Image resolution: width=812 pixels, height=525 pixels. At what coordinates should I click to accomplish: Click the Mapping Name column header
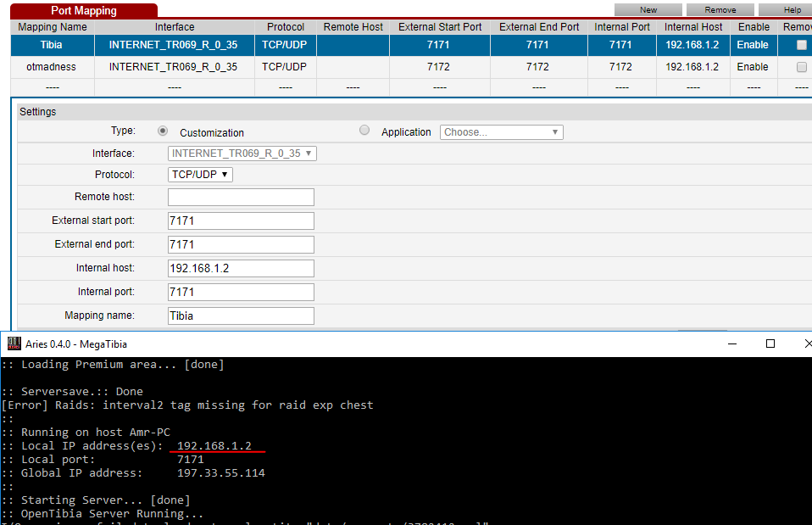(x=53, y=27)
